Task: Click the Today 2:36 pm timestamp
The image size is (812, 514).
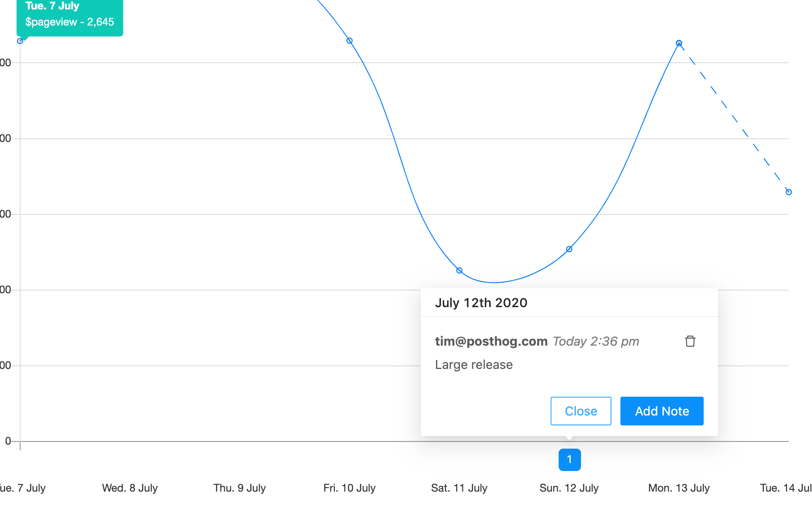Action: (596, 341)
